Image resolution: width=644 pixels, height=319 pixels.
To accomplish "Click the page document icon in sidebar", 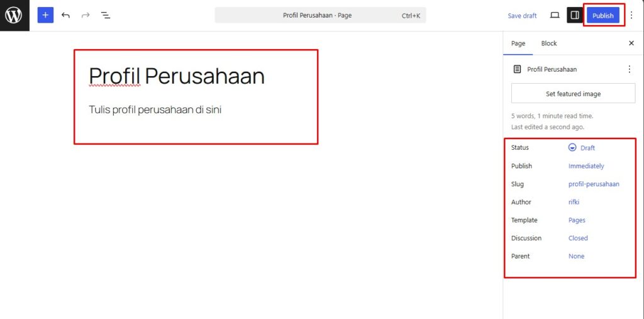I will pos(517,69).
